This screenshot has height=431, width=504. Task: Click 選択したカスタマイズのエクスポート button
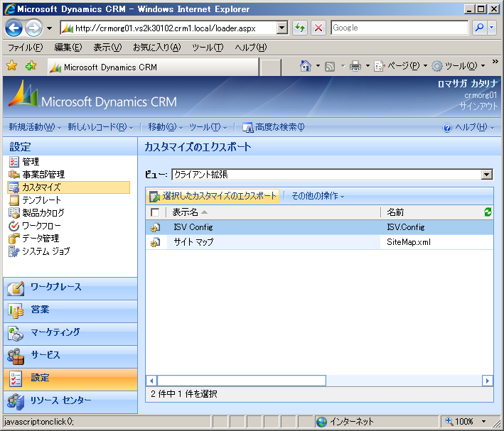213,196
